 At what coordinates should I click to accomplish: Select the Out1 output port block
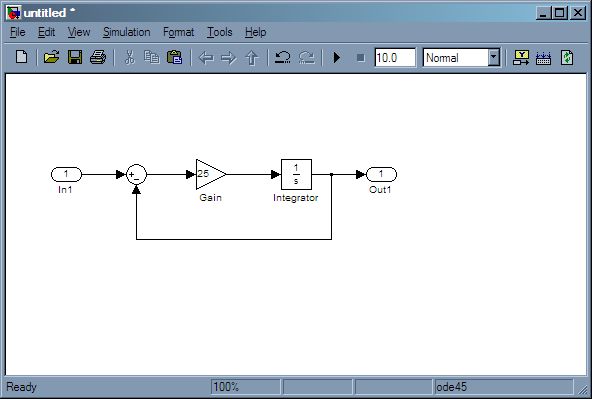pyautogui.click(x=381, y=175)
